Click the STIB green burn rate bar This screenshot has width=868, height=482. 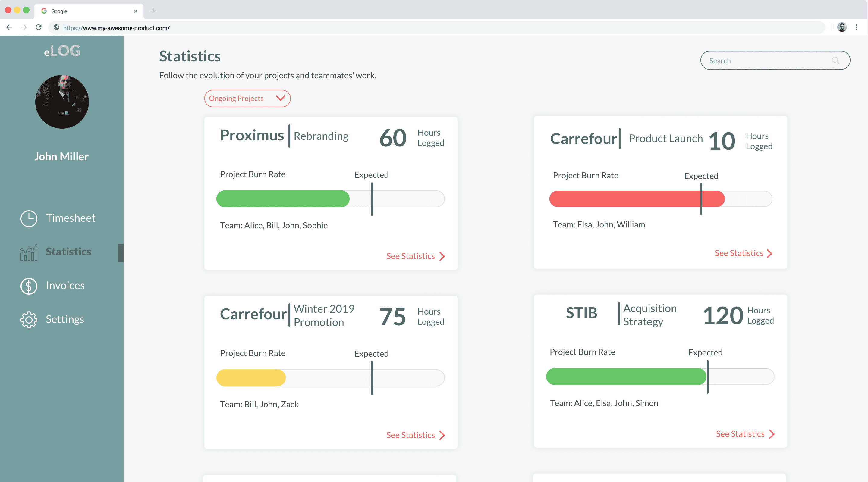(x=626, y=376)
